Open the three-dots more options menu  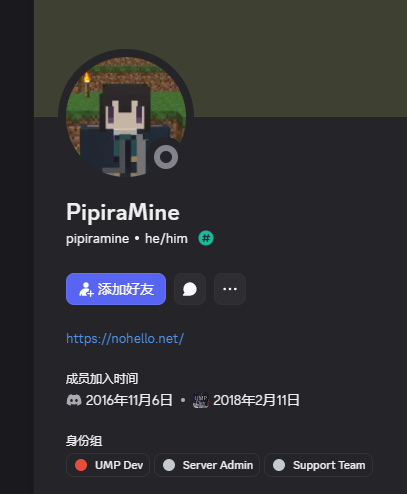[x=230, y=289]
